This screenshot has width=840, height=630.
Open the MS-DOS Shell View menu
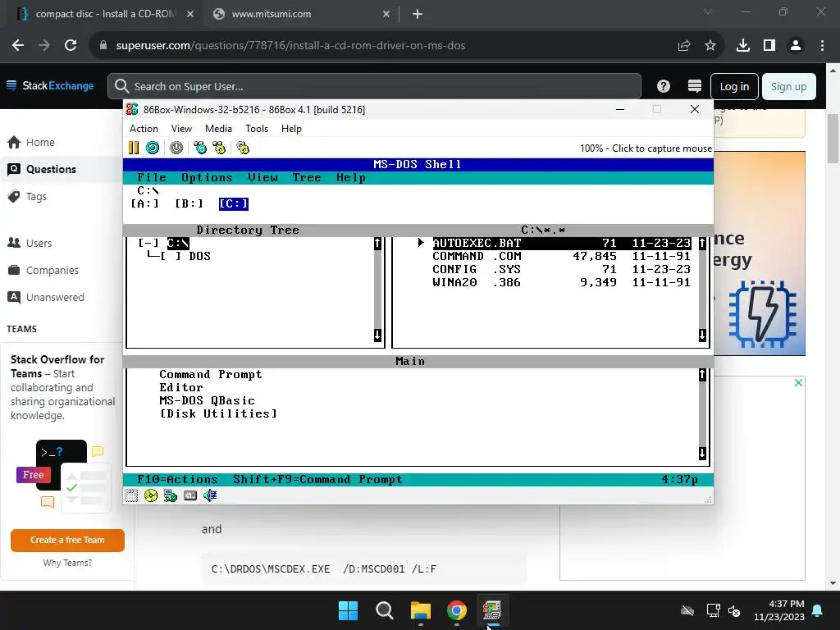pos(262,177)
